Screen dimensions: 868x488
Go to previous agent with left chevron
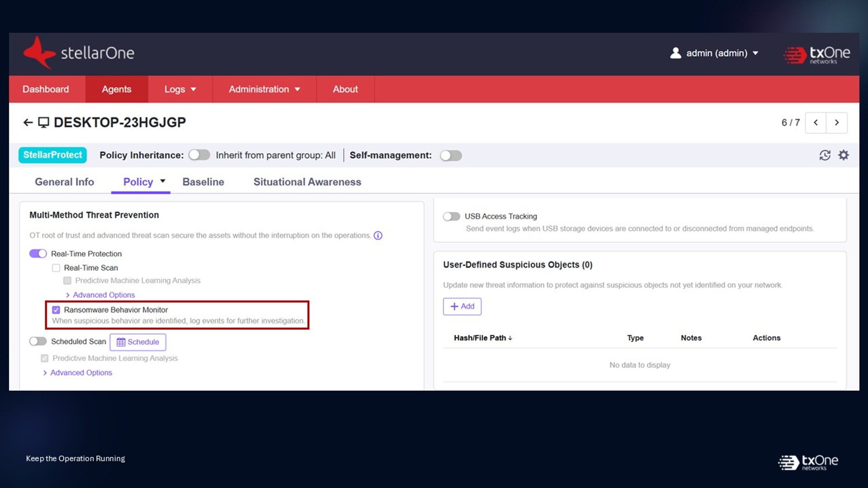[816, 122]
